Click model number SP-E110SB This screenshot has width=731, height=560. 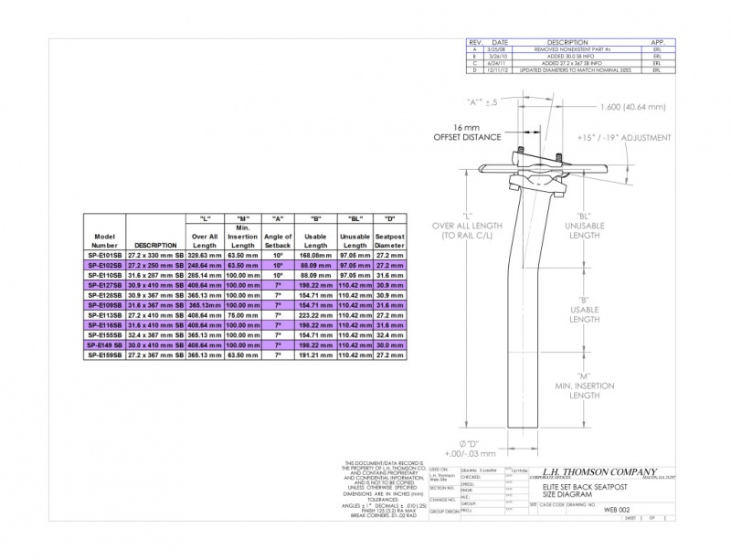point(105,276)
